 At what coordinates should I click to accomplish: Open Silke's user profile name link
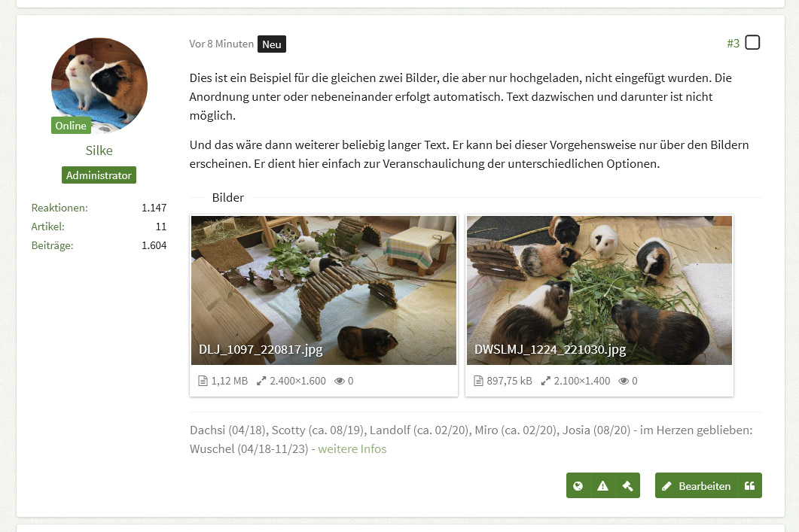pyautogui.click(x=99, y=150)
